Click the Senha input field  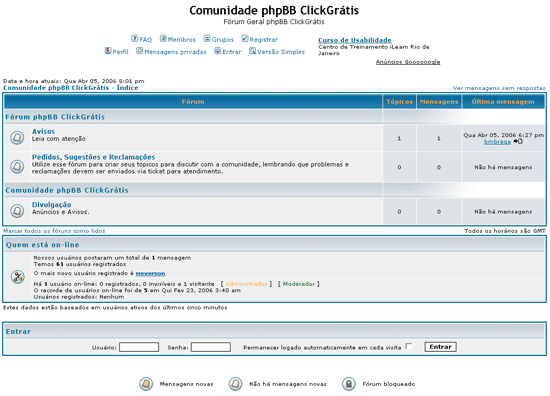(x=211, y=347)
